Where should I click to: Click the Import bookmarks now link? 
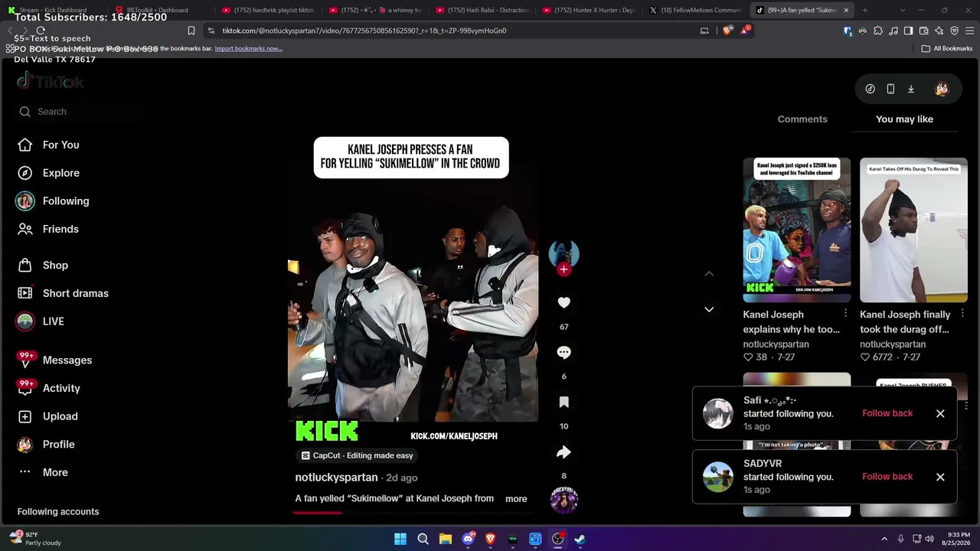tap(248, 48)
